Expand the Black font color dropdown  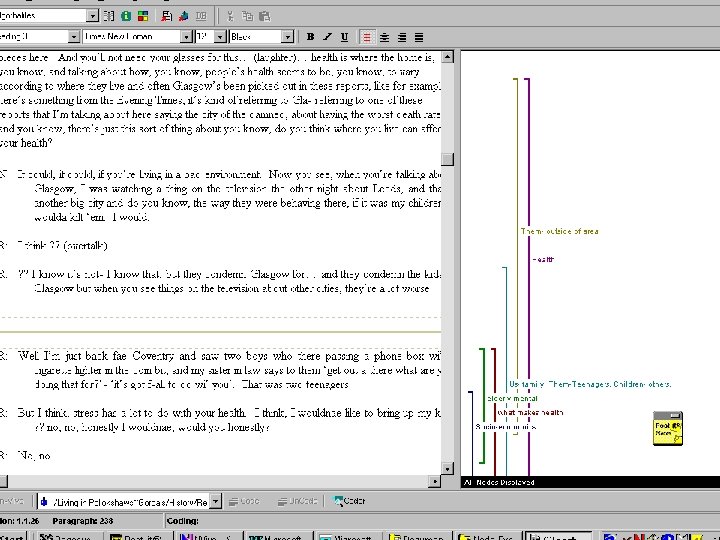pyautogui.click(x=287, y=37)
